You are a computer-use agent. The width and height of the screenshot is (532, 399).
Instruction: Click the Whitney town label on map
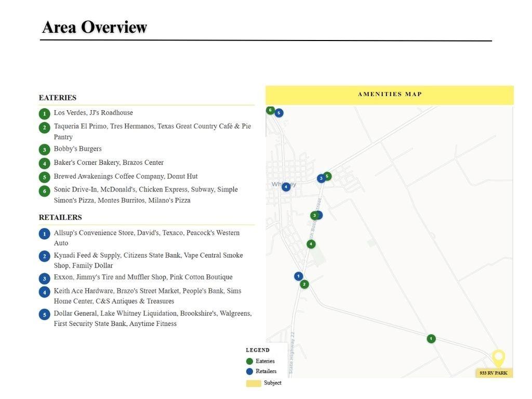[284, 184]
